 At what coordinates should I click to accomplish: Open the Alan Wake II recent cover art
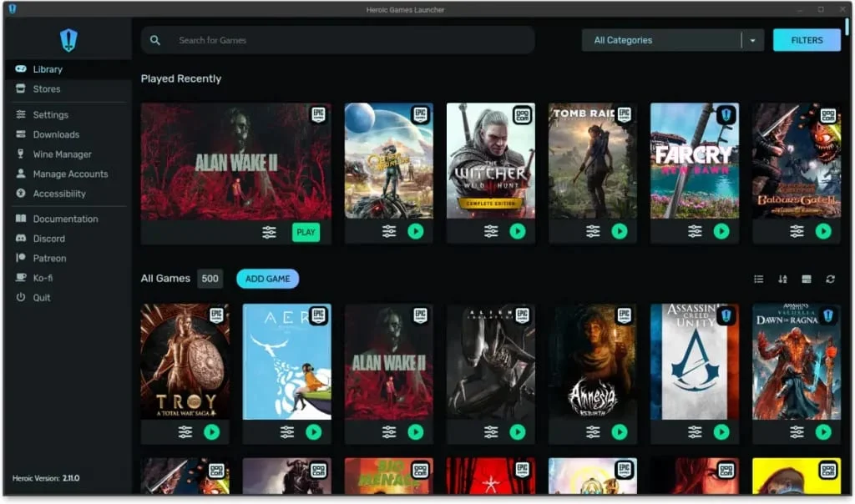[x=236, y=161]
